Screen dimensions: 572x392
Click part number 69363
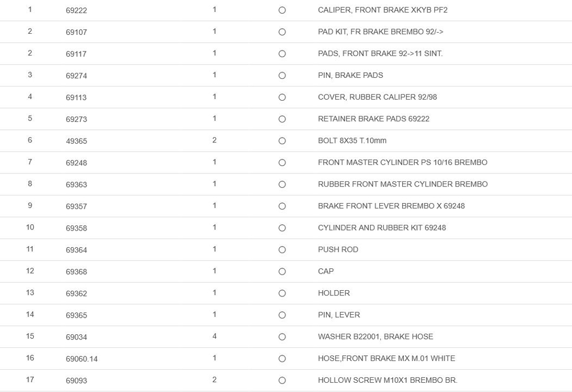tap(76, 184)
